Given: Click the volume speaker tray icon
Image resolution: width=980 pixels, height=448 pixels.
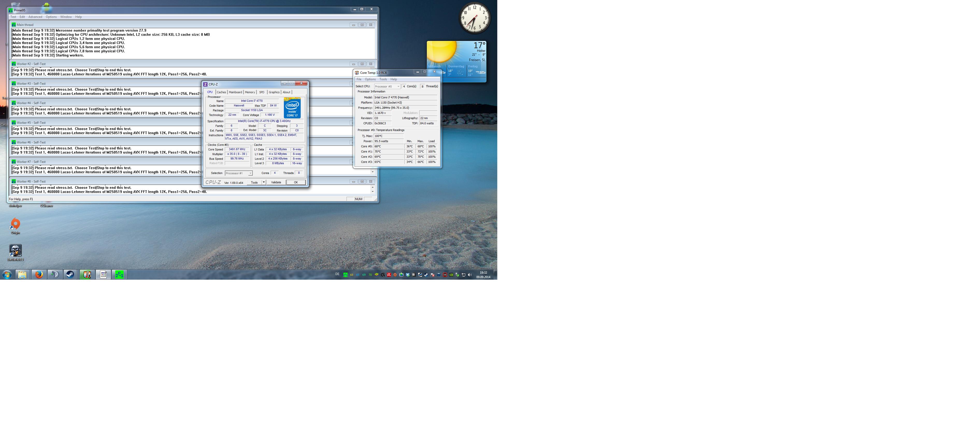Looking at the screenshot, I should [469, 275].
